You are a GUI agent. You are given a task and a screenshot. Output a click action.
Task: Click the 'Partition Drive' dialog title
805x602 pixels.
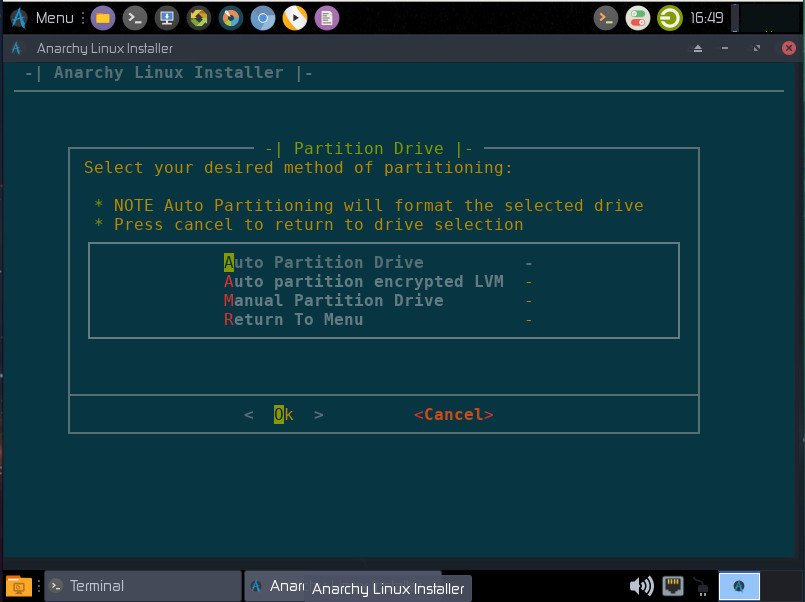tap(369, 148)
